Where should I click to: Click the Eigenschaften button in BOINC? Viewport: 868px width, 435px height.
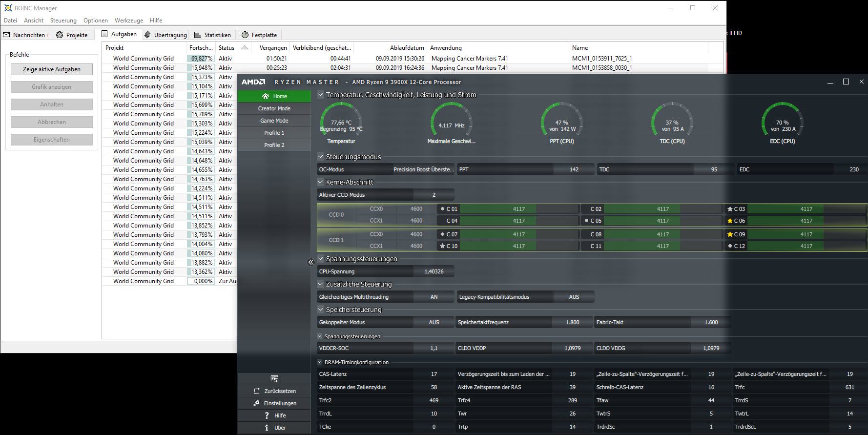coord(52,140)
